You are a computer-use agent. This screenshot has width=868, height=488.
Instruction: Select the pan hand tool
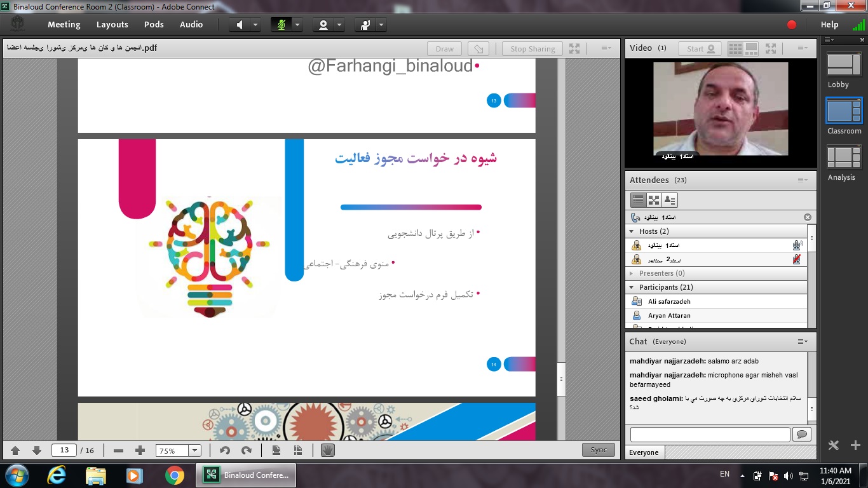point(328,451)
